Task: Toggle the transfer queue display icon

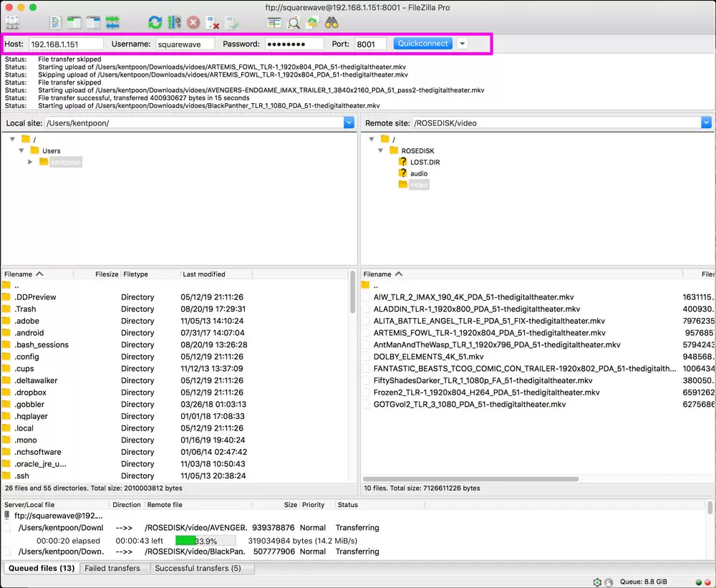Action: (x=112, y=23)
